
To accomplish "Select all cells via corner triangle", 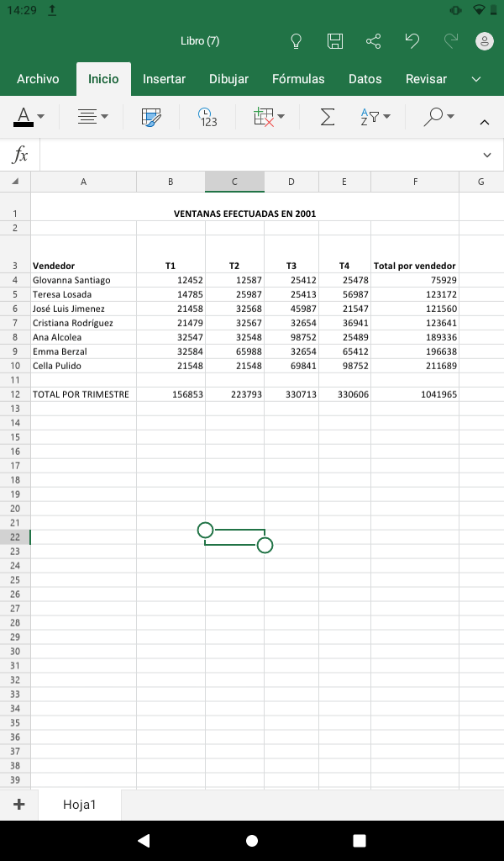I will click(15, 182).
